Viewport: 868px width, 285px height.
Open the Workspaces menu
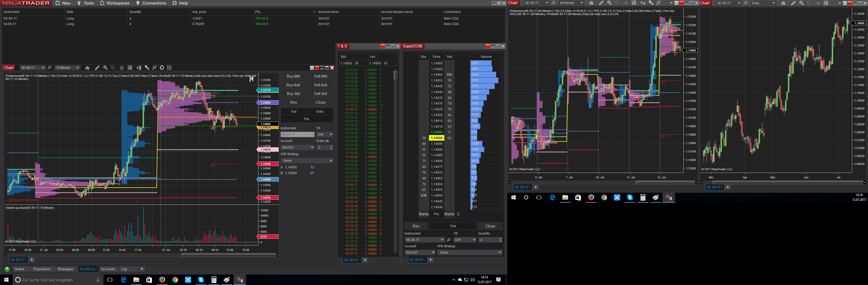pyautogui.click(x=115, y=3)
